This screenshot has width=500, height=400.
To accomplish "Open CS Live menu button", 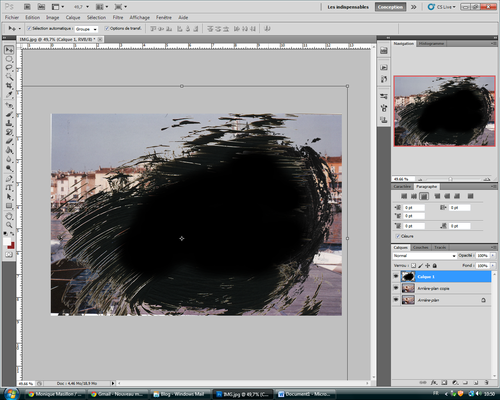I will (x=442, y=7).
